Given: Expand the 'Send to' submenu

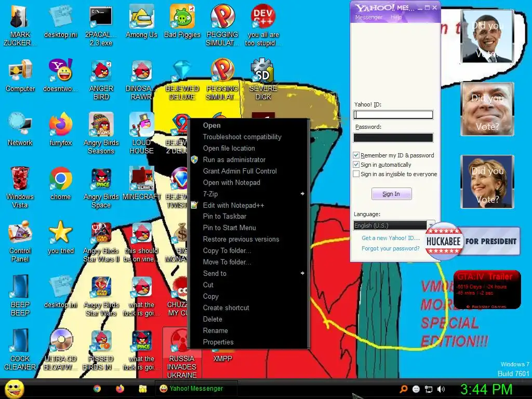Looking at the screenshot, I should 249,273.
